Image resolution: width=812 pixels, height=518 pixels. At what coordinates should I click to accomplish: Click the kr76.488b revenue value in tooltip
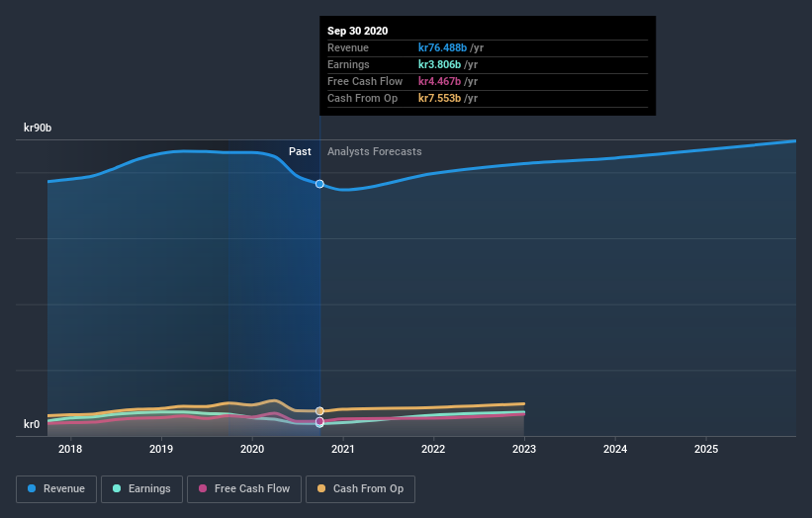442,47
